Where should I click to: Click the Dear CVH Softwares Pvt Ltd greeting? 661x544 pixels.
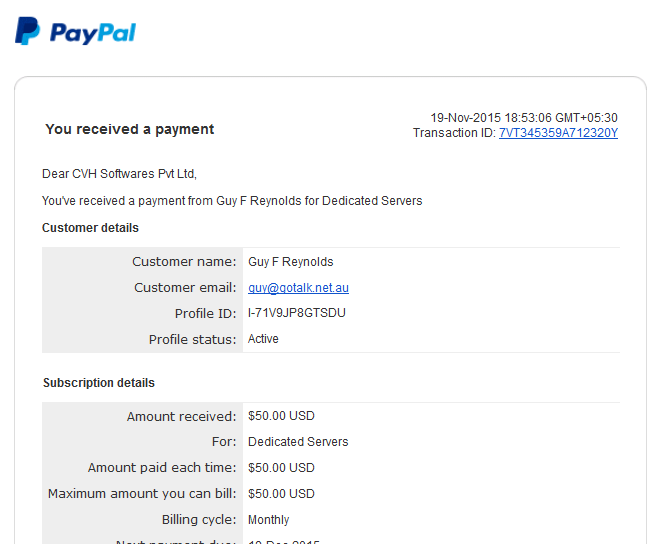[119, 174]
